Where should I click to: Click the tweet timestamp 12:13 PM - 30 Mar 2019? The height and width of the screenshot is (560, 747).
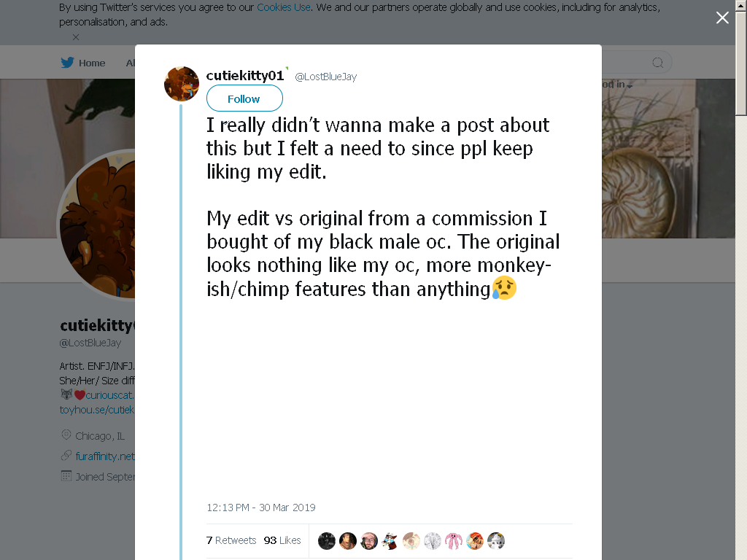[261, 507]
